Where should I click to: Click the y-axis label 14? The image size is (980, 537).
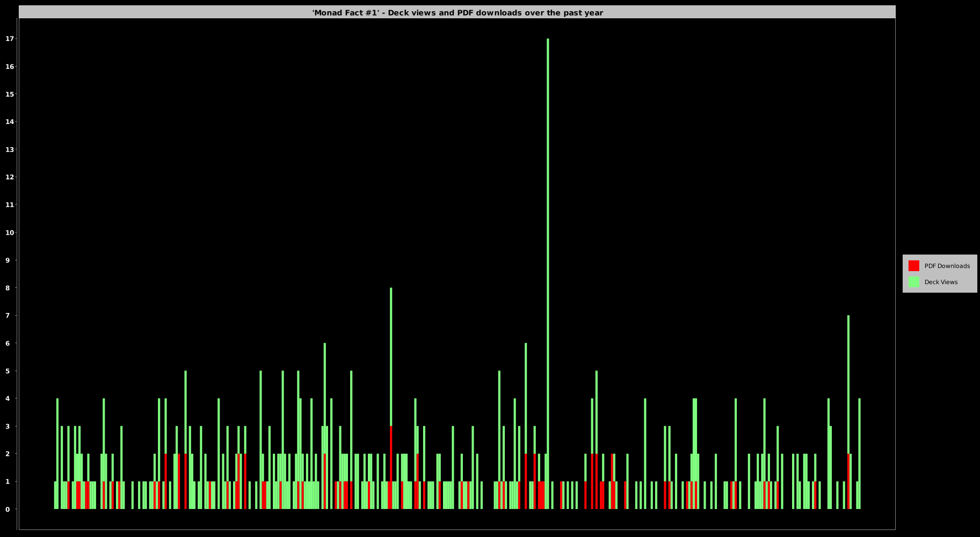point(10,122)
